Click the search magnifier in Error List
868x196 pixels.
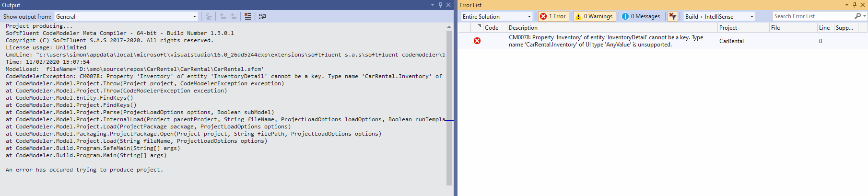pyautogui.click(x=857, y=16)
